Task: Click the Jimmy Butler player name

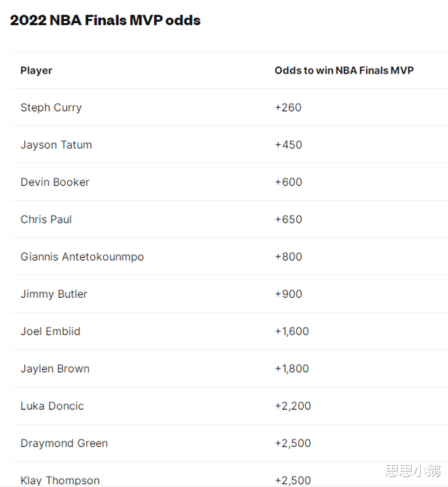Action: (x=54, y=294)
